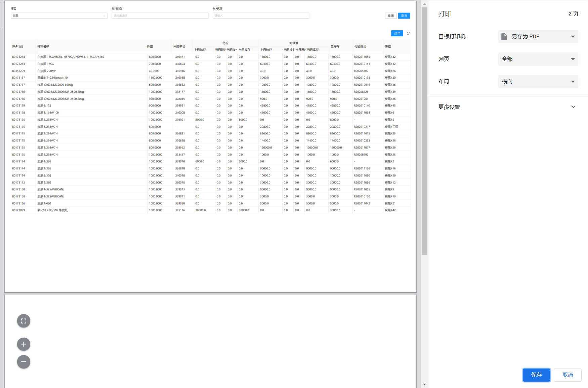The width and height of the screenshot is (588, 388).
Task: Click material 氧化锌 4SQ/MG 牛皮纸
Action: pos(52,210)
